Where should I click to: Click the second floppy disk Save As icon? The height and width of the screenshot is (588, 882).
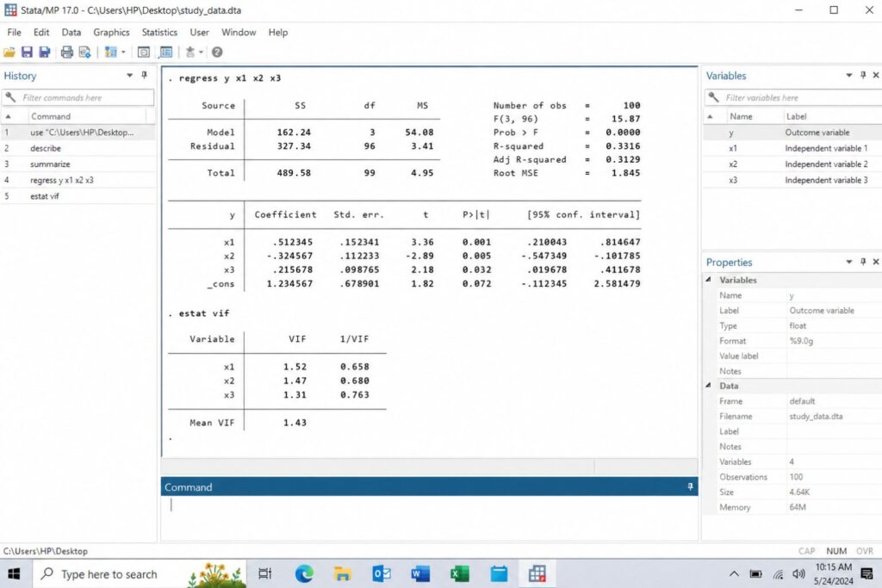tap(45, 53)
